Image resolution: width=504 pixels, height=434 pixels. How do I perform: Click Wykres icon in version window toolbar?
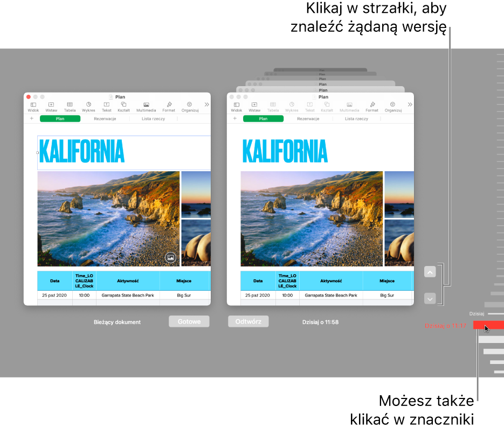tap(292, 107)
